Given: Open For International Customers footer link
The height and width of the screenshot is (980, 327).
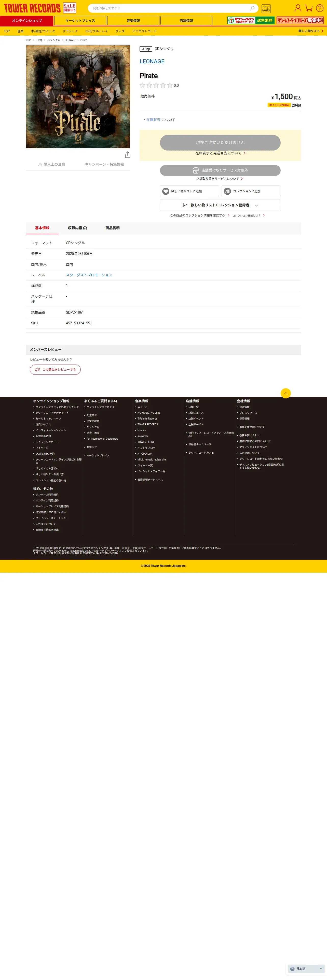Looking at the screenshot, I should click(x=102, y=439).
